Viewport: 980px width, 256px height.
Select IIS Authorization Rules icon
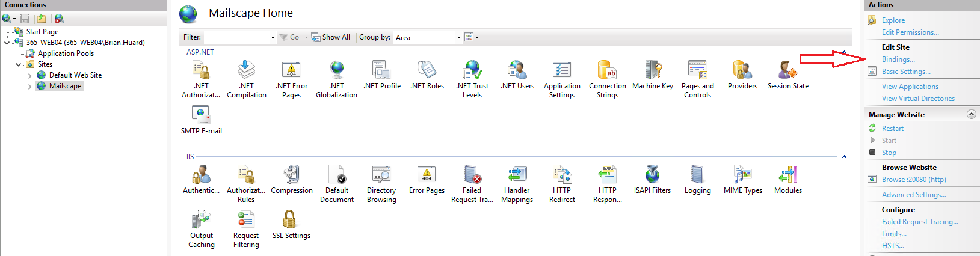[x=246, y=183]
